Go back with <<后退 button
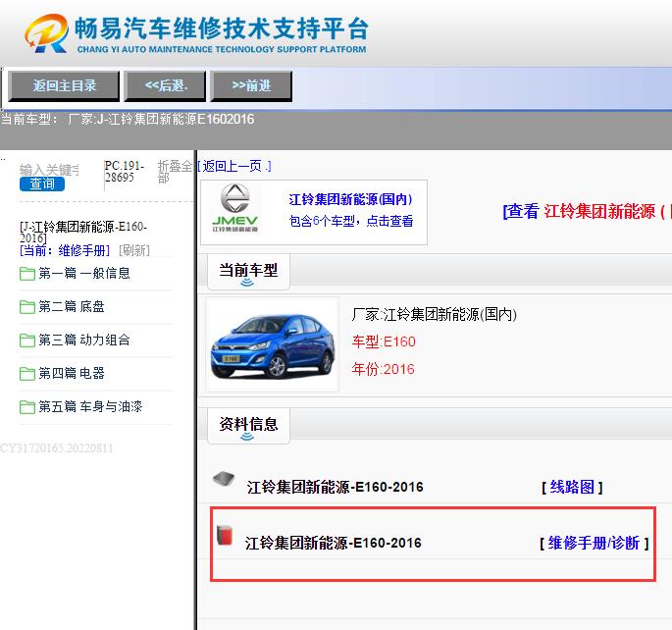The height and width of the screenshot is (630, 672). (165, 86)
